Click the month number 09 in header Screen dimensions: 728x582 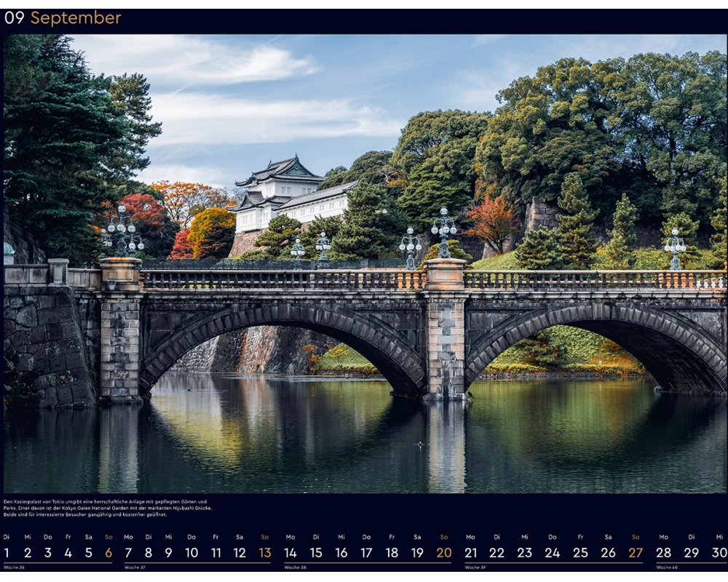coord(15,18)
